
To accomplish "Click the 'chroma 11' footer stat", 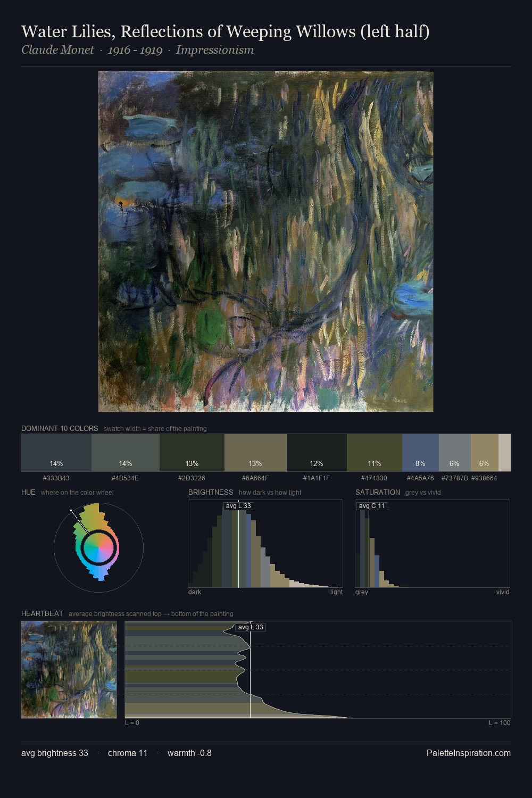I will point(128,753).
